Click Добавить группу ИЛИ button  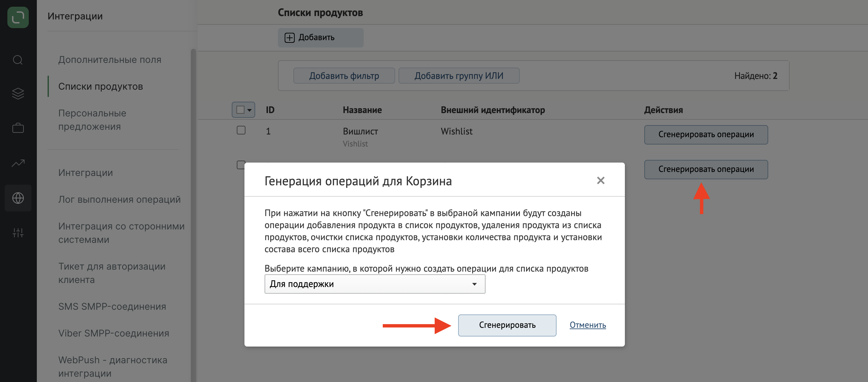click(458, 76)
